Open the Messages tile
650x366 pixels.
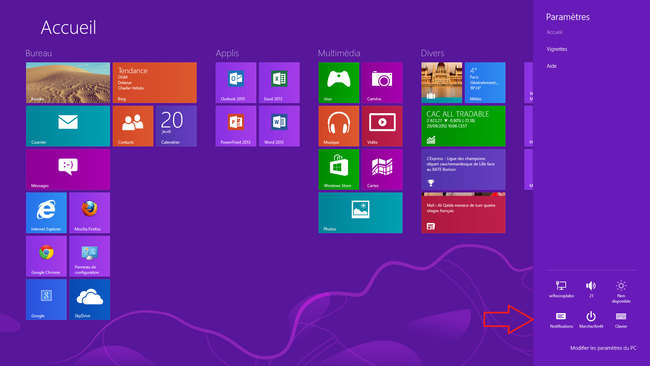[x=68, y=169]
